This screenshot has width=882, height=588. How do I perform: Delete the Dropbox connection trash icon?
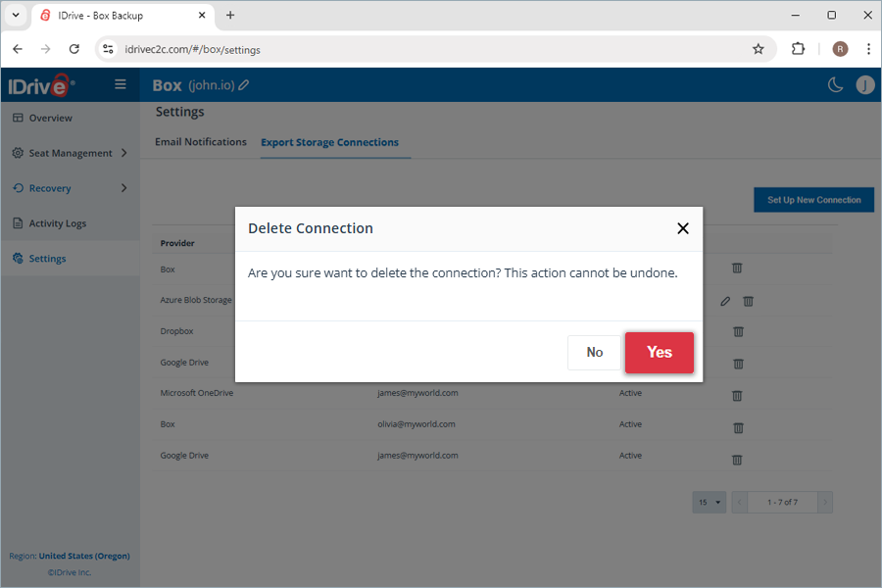click(x=737, y=332)
